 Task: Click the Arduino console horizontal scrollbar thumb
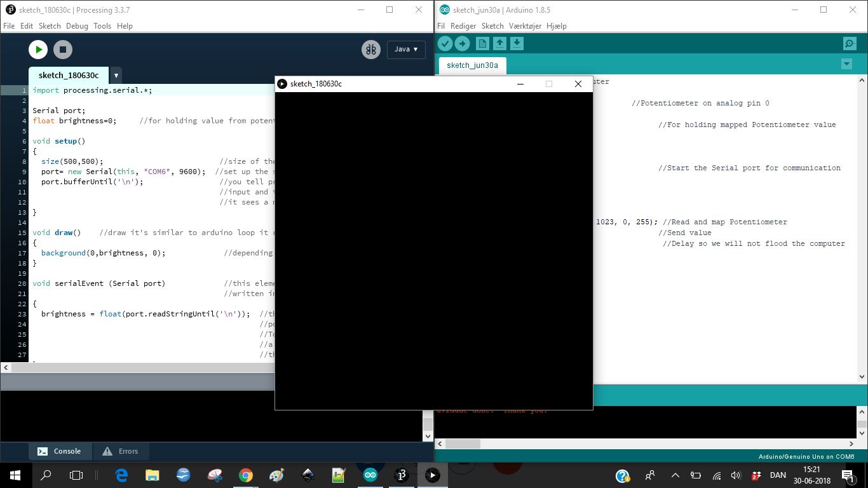[x=462, y=444]
